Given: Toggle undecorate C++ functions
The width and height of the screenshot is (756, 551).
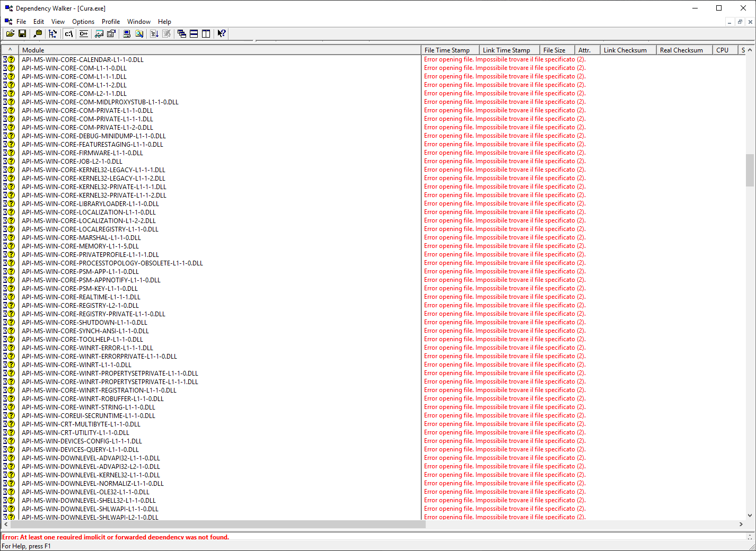Looking at the screenshot, I should 83,33.
